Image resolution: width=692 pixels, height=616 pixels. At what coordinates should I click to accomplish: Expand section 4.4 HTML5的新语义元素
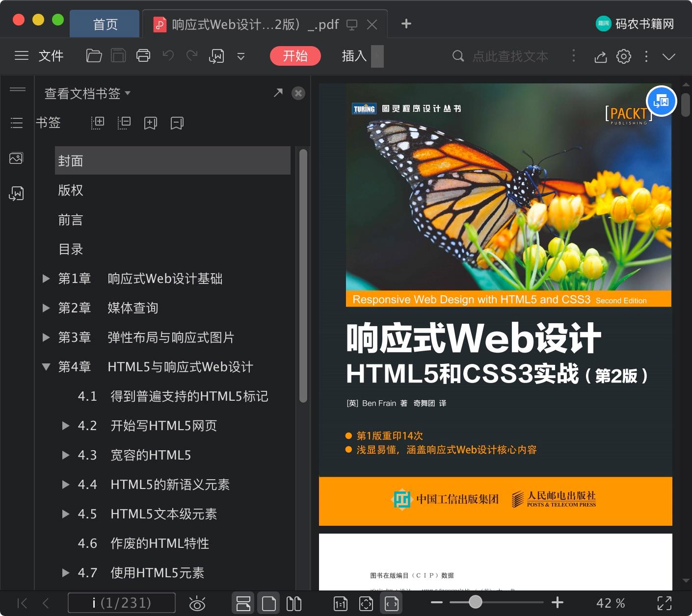point(66,485)
